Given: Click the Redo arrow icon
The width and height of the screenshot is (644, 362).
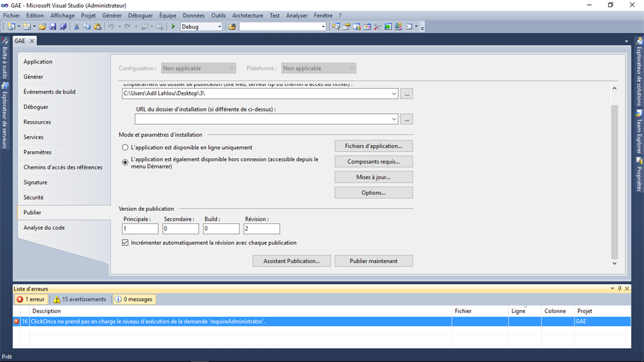Looking at the screenshot, I should pos(128,26).
